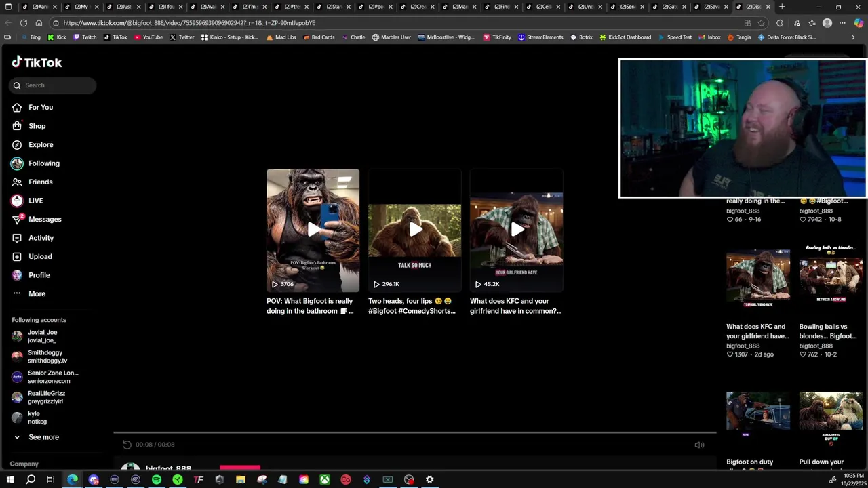This screenshot has height=488, width=868.
Task: Open File Explorer from taskbar
Action: (241, 480)
